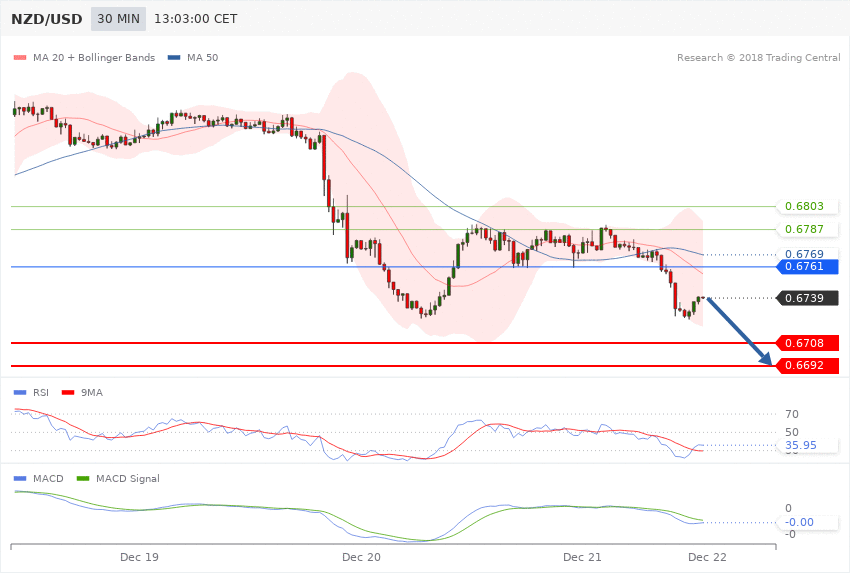Viewport: 850px width, 576px height.
Task: Click the Research © 2018 Trading Central credit
Action: click(x=758, y=57)
